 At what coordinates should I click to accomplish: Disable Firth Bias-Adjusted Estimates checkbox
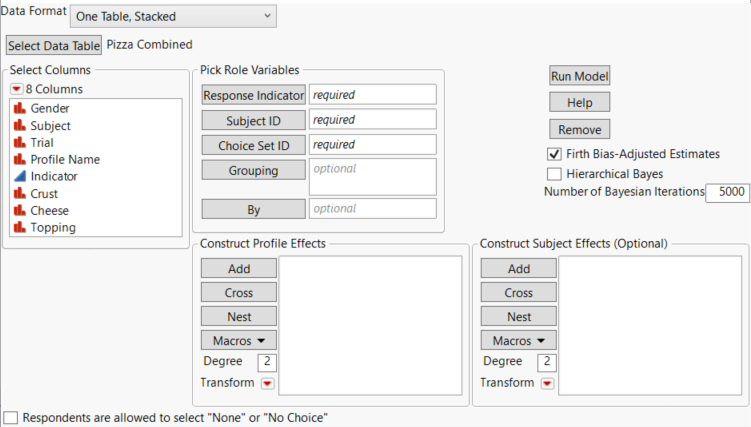click(554, 155)
